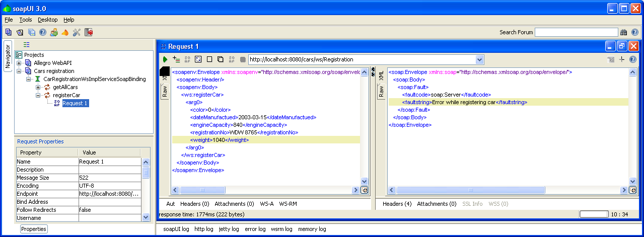Click add assertion icon in Request 1 toolbar

[x=176, y=59]
